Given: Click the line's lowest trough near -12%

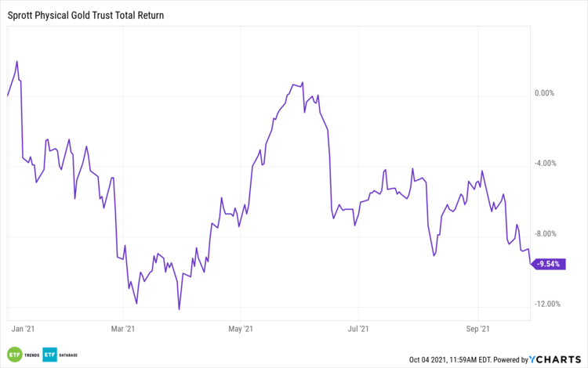Looking at the screenshot, I should [180, 309].
